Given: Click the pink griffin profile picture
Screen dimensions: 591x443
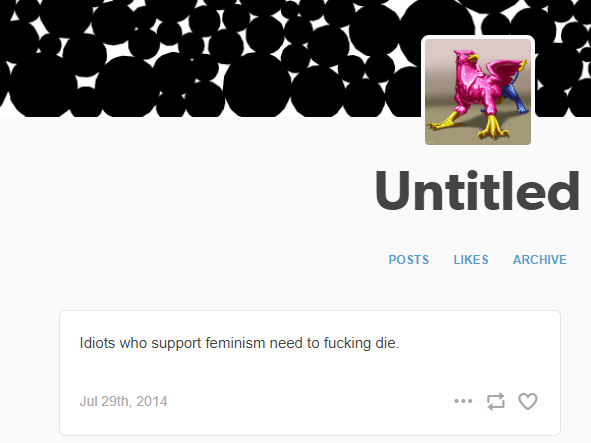Looking at the screenshot, I should point(478,92).
